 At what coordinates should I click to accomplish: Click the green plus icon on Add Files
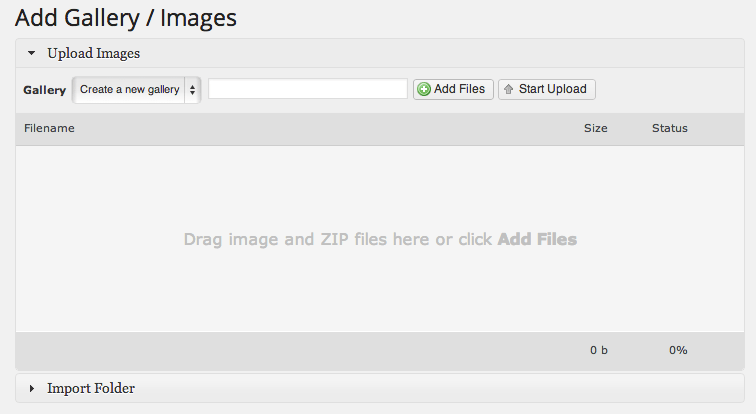click(x=424, y=90)
